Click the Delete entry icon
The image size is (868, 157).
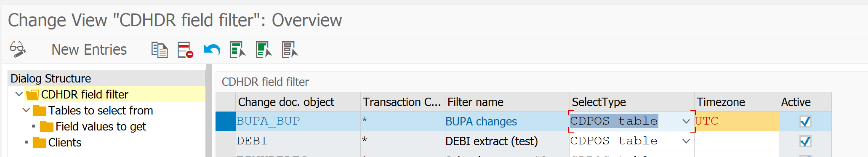[185, 50]
